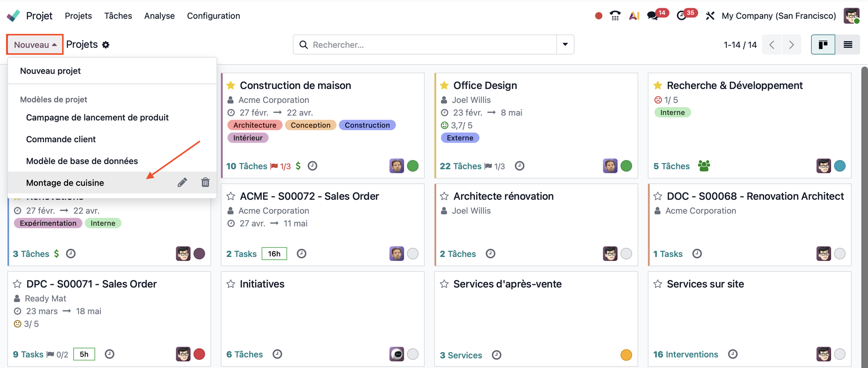The height and width of the screenshot is (368, 868).
Task: Go to next page of projects
Action: click(791, 45)
